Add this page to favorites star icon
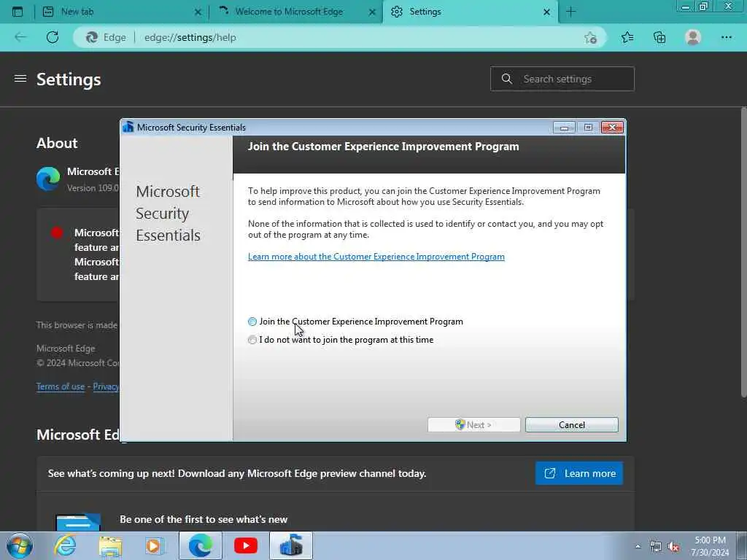Viewport: 747px width, 560px height. click(590, 38)
